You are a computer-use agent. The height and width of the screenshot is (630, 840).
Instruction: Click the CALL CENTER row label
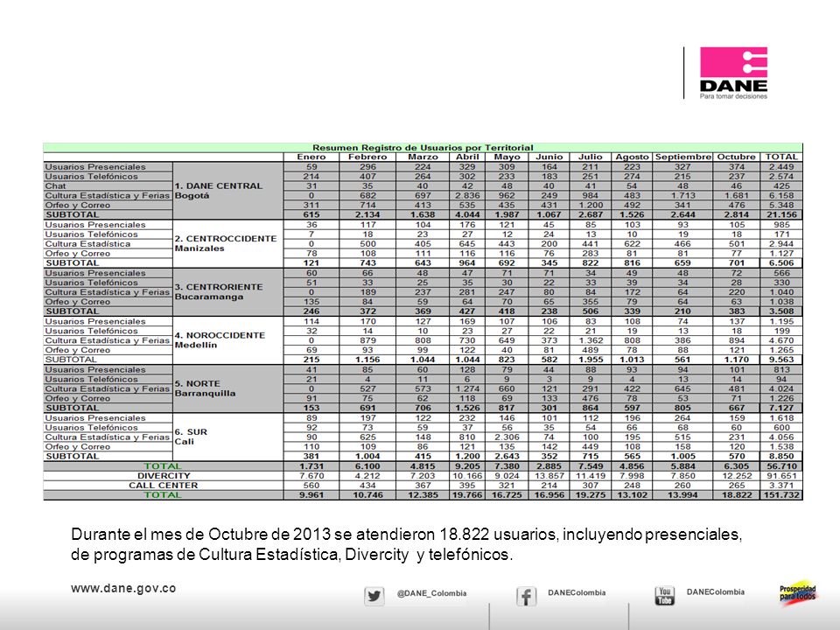[164, 486]
